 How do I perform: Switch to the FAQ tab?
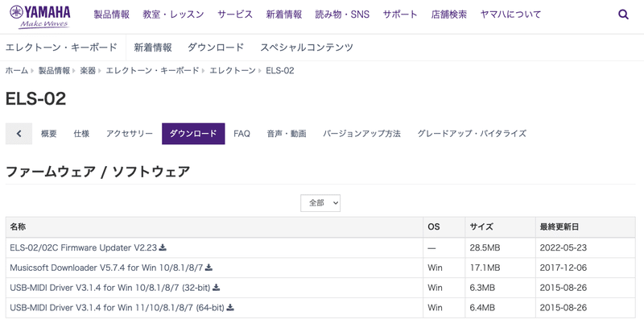click(x=242, y=134)
